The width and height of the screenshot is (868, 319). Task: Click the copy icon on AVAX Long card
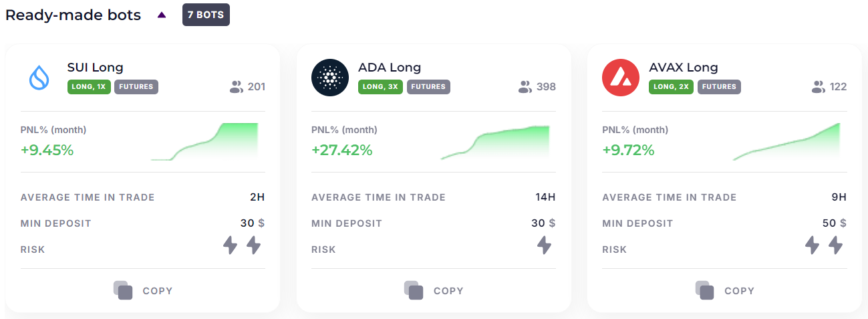tap(704, 290)
